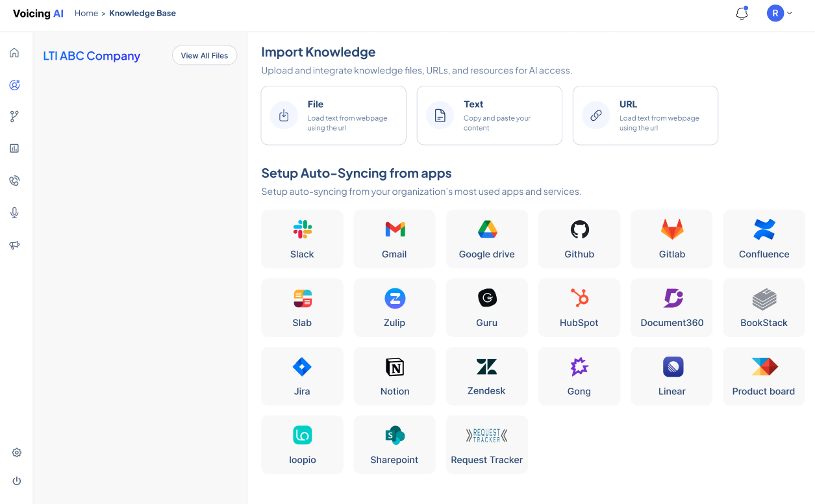
Task: Open the phone calls icon in sidebar
Action: (x=14, y=181)
